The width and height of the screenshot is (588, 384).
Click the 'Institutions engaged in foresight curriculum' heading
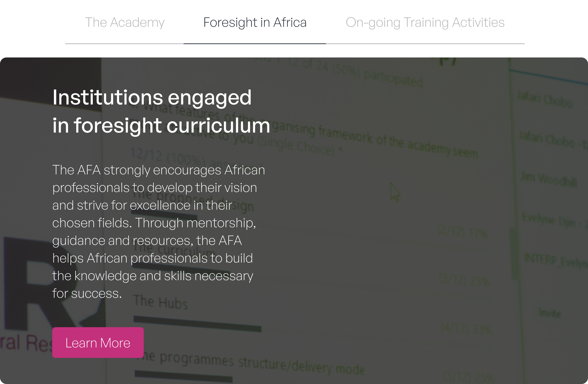click(x=161, y=111)
